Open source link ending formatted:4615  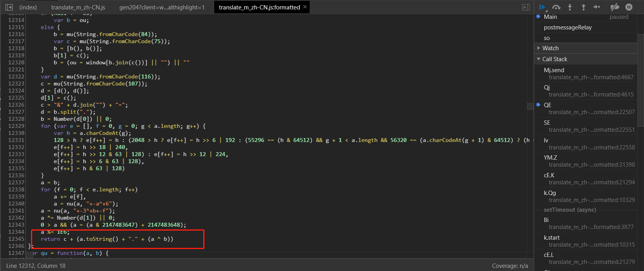pyautogui.click(x=591, y=95)
